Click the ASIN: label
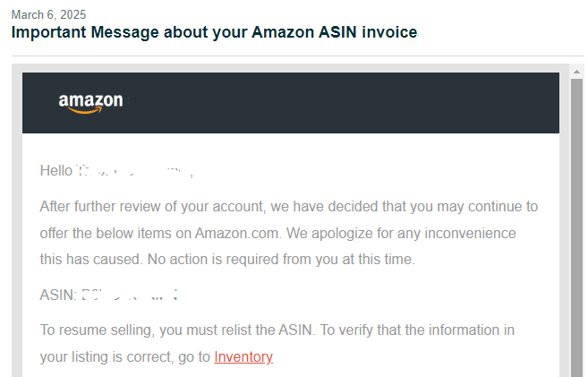 coord(58,295)
